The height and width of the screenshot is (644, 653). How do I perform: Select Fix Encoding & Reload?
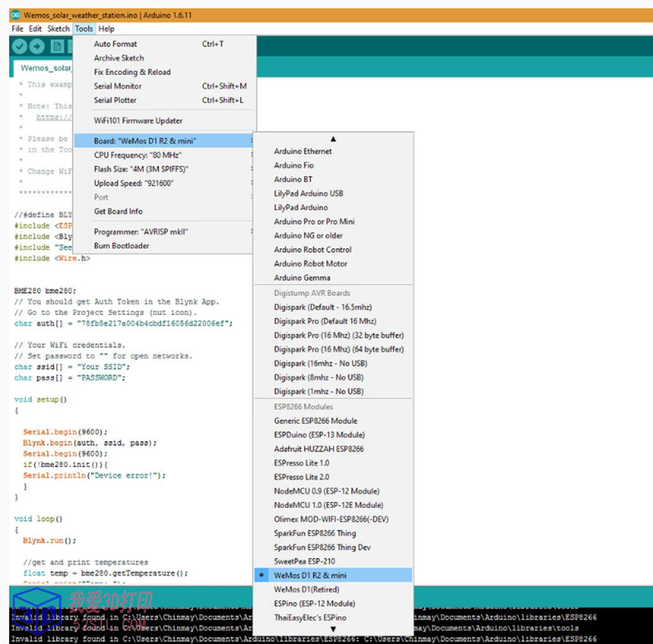point(165,72)
